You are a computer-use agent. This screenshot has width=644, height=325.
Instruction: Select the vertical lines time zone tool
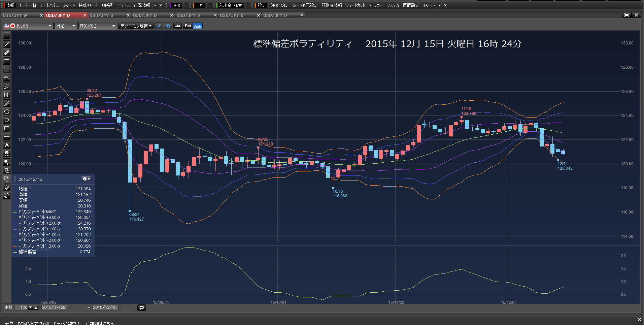coord(7,95)
